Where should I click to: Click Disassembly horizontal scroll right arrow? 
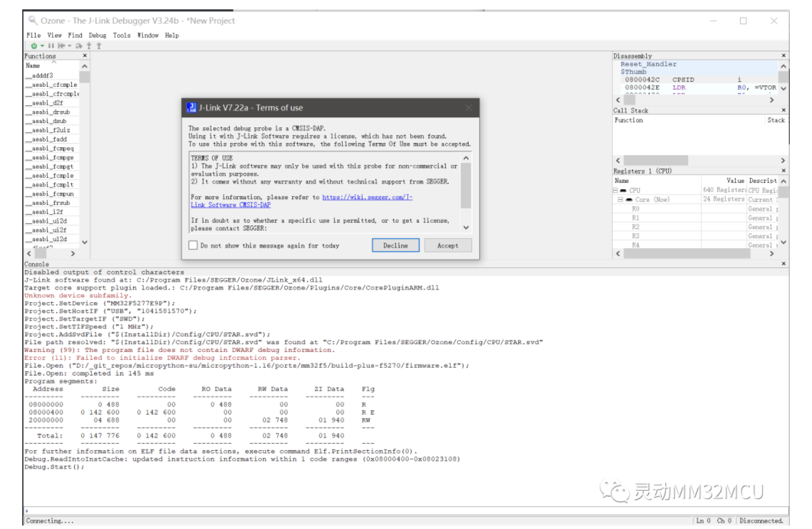(x=772, y=100)
